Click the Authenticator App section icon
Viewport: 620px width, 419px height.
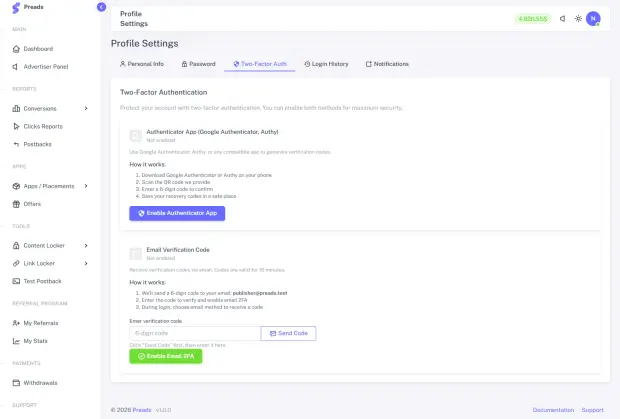136,136
